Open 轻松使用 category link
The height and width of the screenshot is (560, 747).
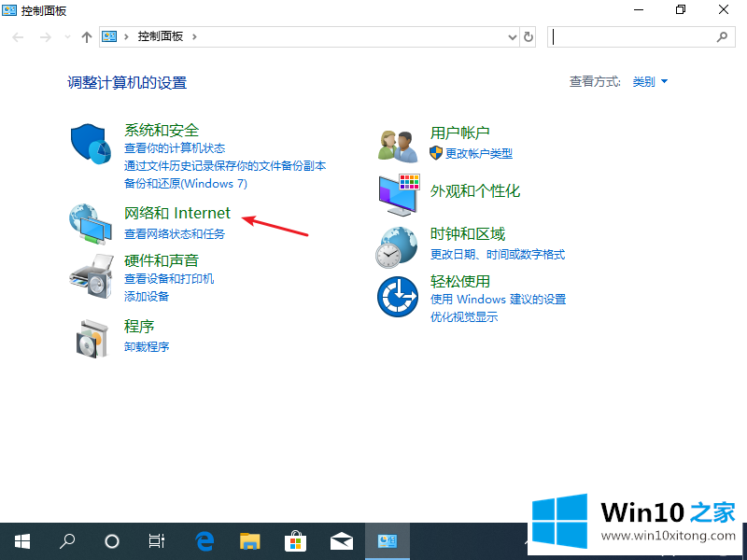[460, 282]
